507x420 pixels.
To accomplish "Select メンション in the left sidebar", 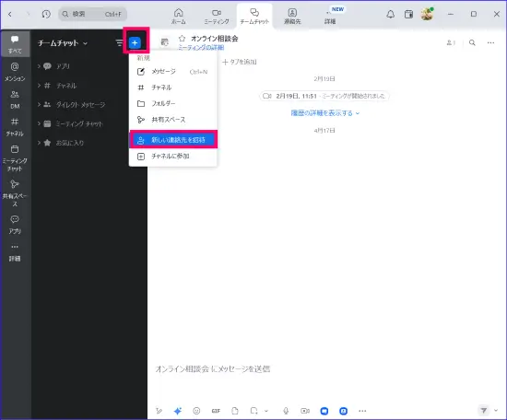I will 15,72.
